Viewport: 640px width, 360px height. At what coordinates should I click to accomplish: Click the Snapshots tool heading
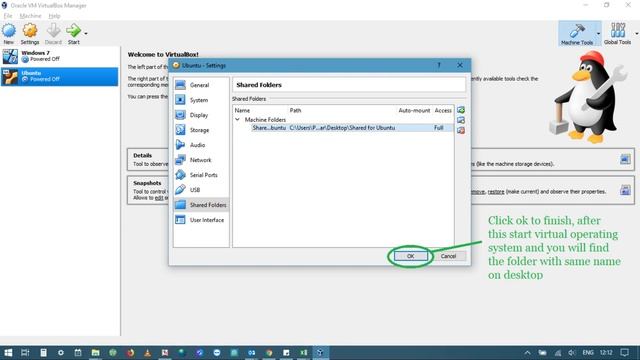click(147, 183)
